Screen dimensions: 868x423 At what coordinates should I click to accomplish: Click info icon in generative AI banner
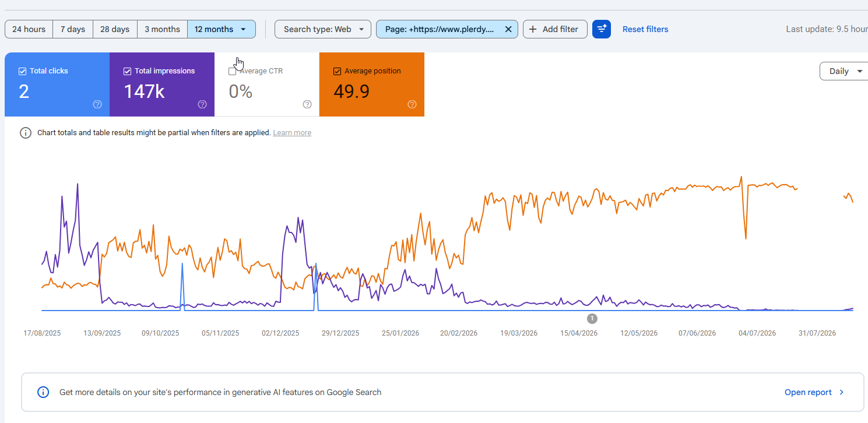pyautogui.click(x=43, y=392)
